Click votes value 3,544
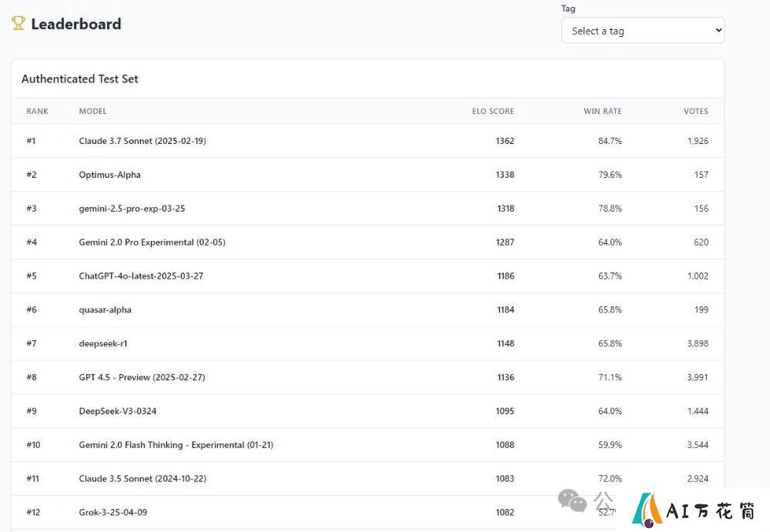 pos(698,444)
